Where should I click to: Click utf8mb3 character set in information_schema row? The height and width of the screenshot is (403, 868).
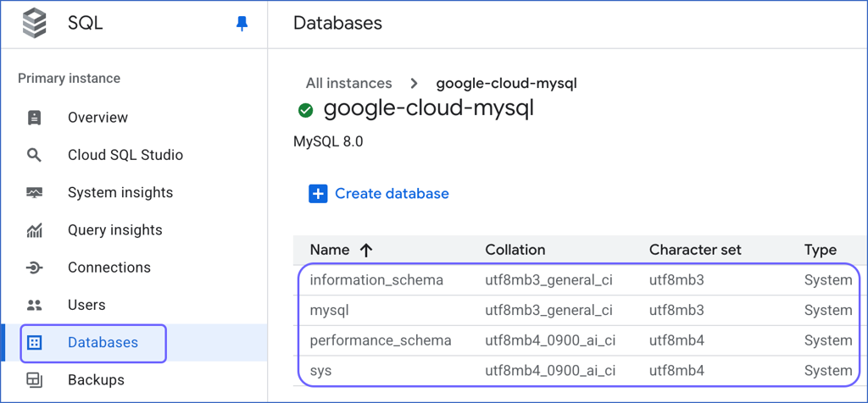(676, 280)
